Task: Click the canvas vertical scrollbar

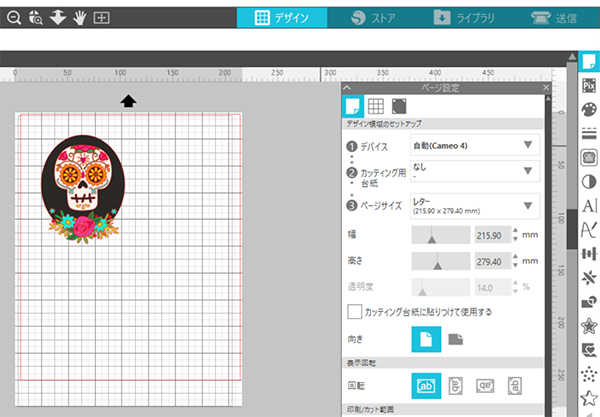Action: 572,230
